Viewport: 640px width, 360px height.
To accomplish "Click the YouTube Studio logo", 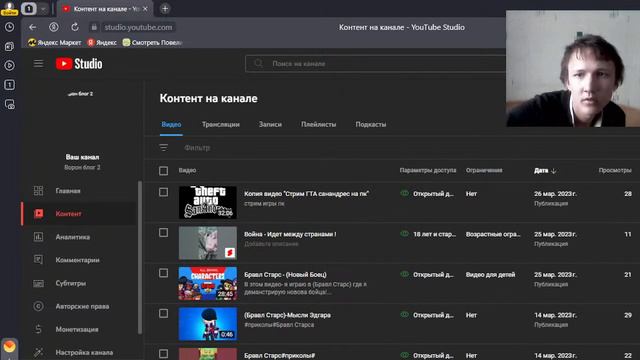I will pyautogui.click(x=79, y=64).
